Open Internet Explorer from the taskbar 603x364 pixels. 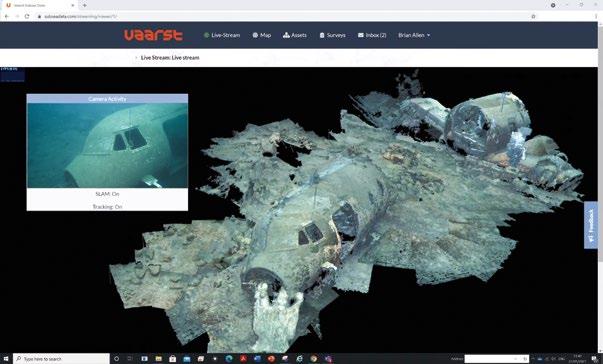299,359
